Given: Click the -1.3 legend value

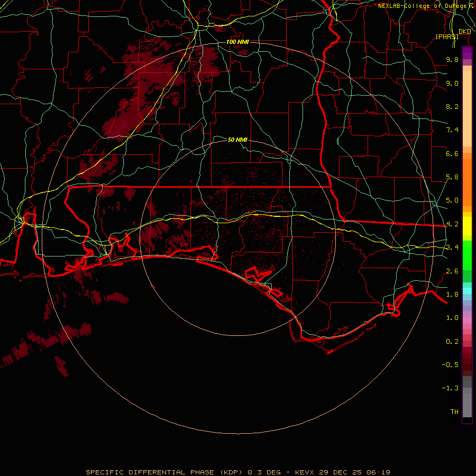Looking at the screenshot, I should click(450, 388).
